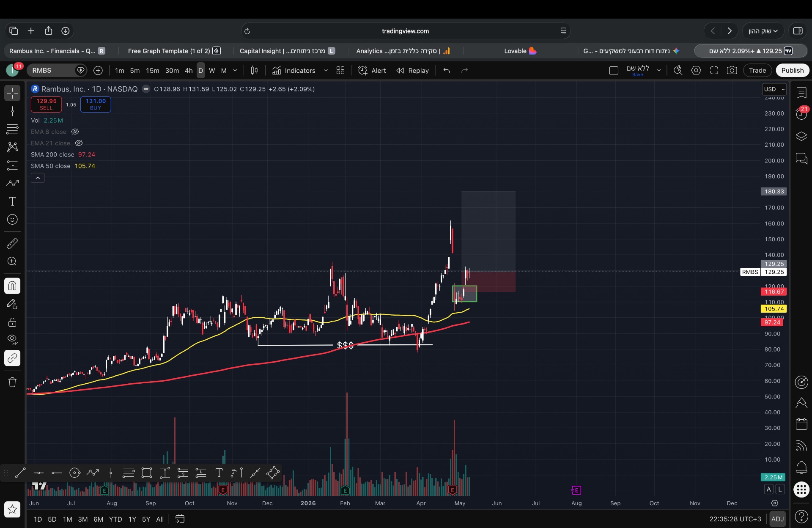This screenshot has height=528, width=812.
Task: Start Bar Replay mode
Action: point(412,71)
